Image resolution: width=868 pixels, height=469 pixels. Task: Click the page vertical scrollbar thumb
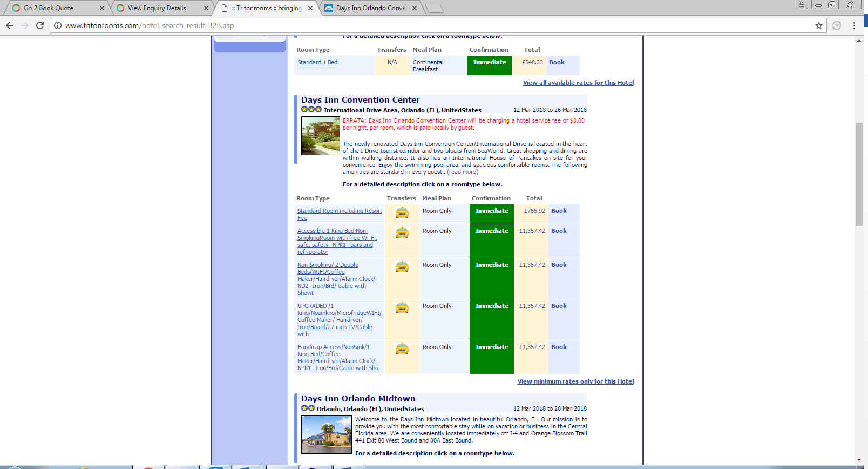859,174
